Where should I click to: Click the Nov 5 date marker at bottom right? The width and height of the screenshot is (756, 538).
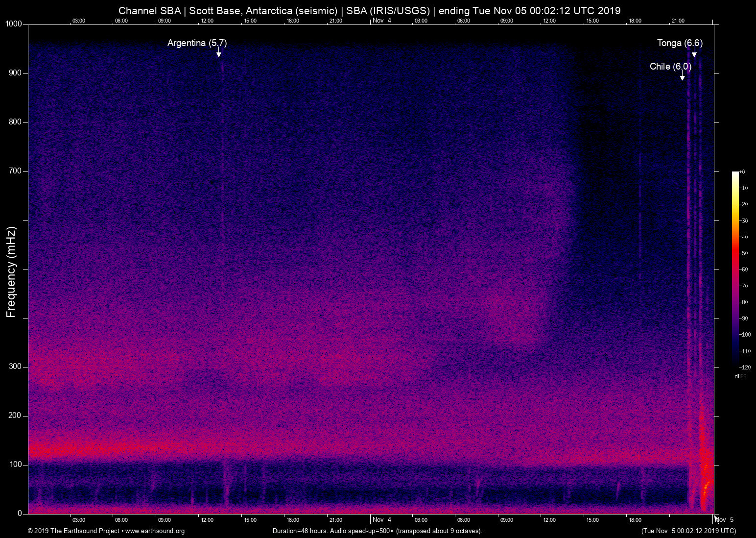point(725,520)
